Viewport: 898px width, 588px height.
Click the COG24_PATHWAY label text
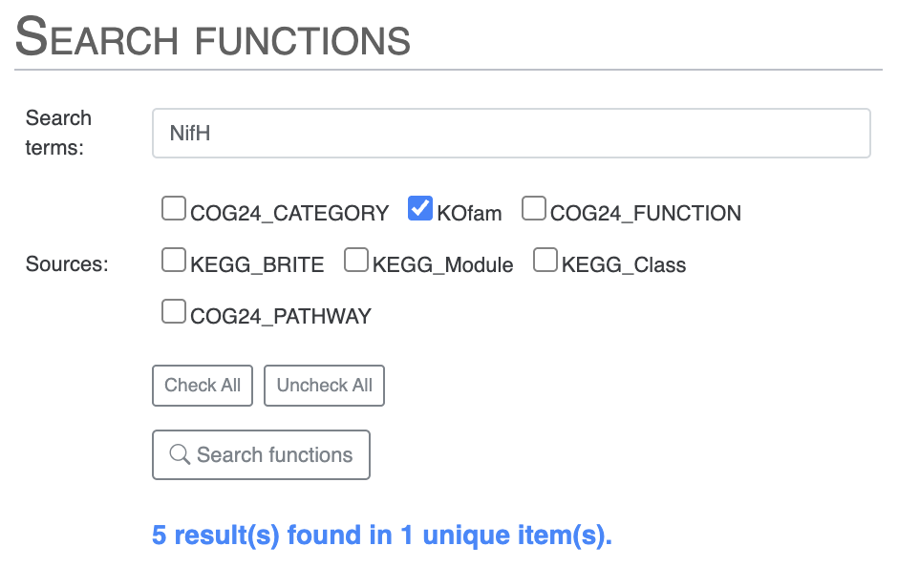click(281, 317)
